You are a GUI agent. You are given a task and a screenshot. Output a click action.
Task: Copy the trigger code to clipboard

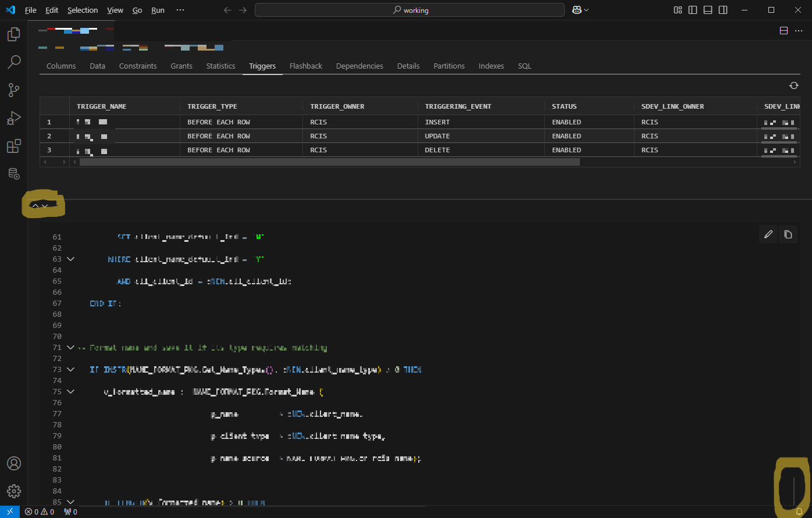pyautogui.click(x=788, y=234)
